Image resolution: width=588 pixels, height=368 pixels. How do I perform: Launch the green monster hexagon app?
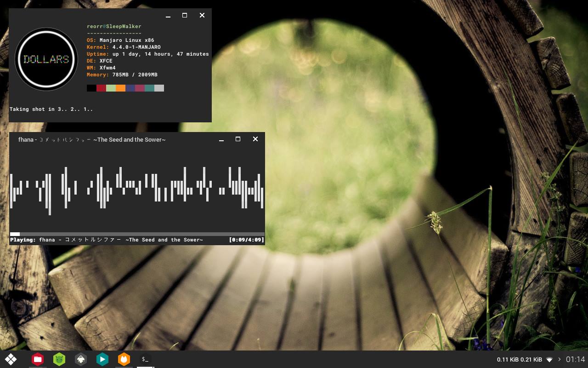pyautogui.click(x=59, y=359)
